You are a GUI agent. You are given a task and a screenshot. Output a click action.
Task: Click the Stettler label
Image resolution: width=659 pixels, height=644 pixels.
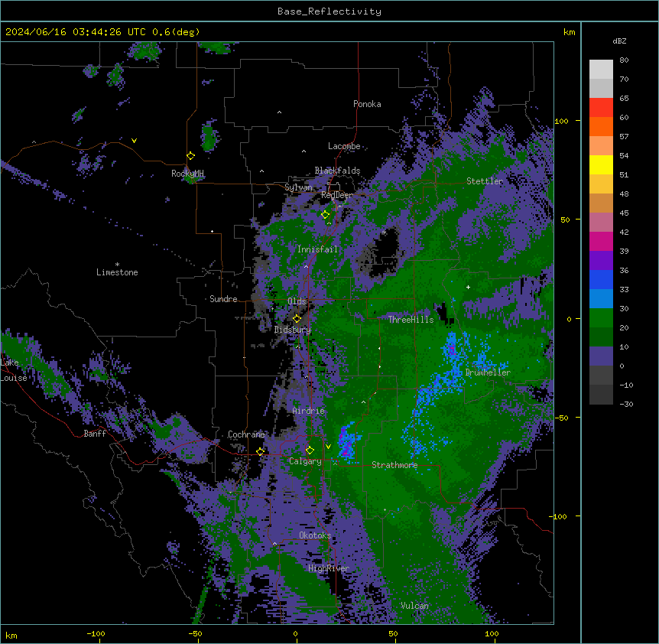coord(485,181)
